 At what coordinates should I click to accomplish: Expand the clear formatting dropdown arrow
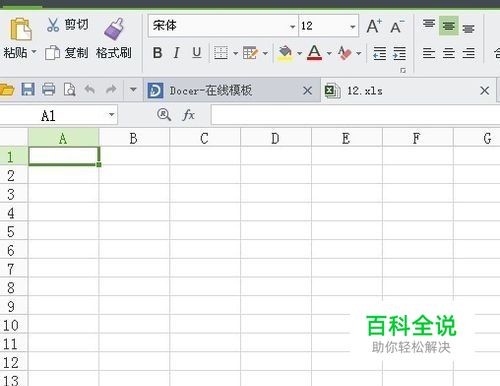click(359, 53)
